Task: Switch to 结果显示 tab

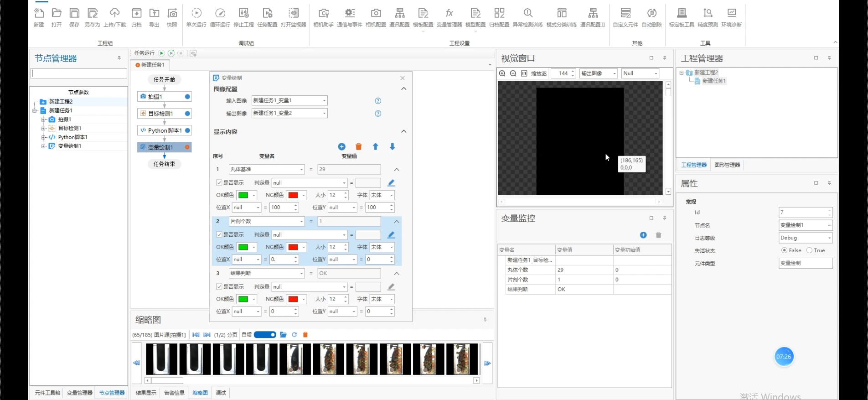Action: [x=146, y=393]
